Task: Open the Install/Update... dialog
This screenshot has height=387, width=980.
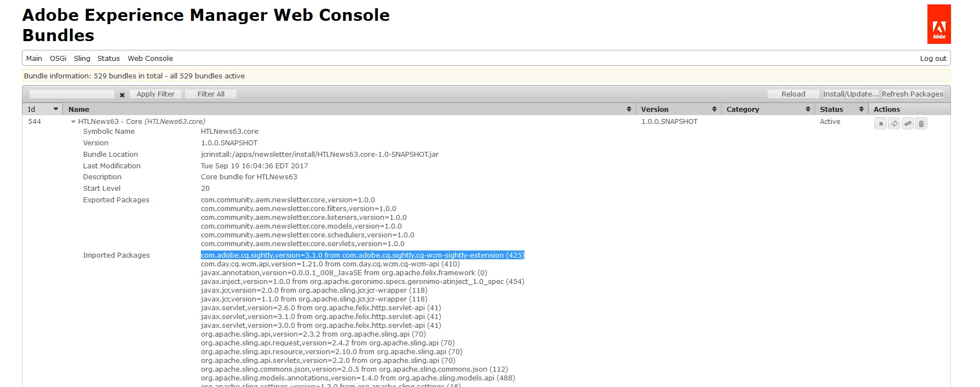Action: pyautogui.click(x=850, y=94)
